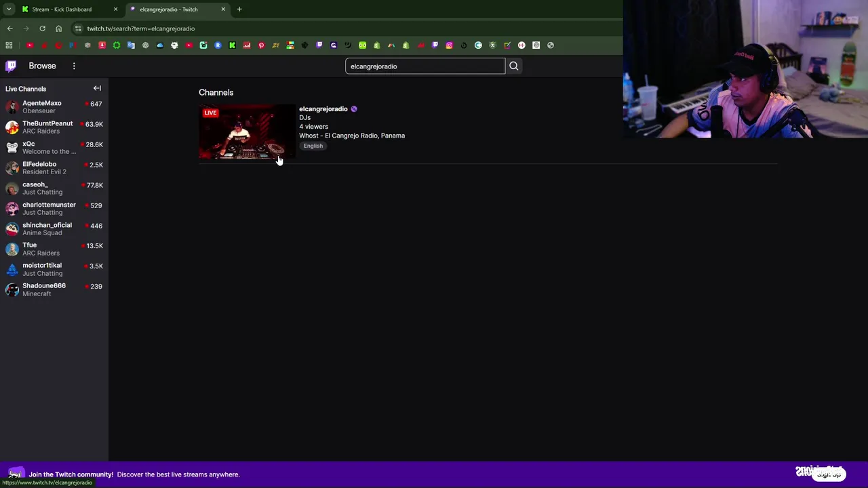Collapse the Live Channels sidebar
The width and height of the screenshot is (868, 488).
click(97, 88)
